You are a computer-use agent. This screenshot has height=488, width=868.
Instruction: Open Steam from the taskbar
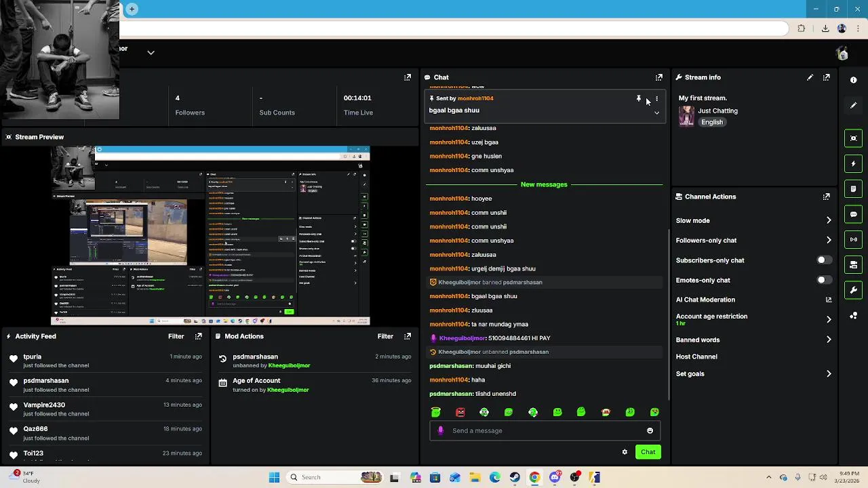(515, 477)
